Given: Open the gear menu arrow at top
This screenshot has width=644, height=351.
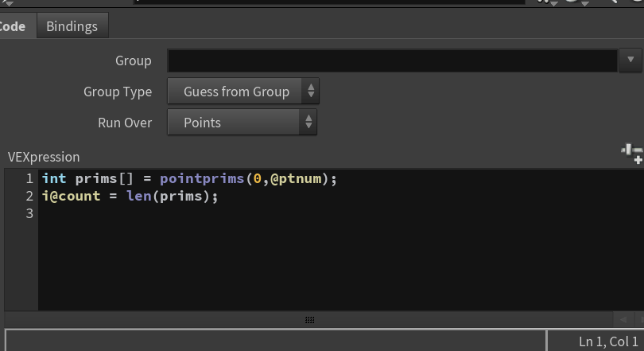Looking at the screenshot, I should pyautogui.click(x=554, y=3).
